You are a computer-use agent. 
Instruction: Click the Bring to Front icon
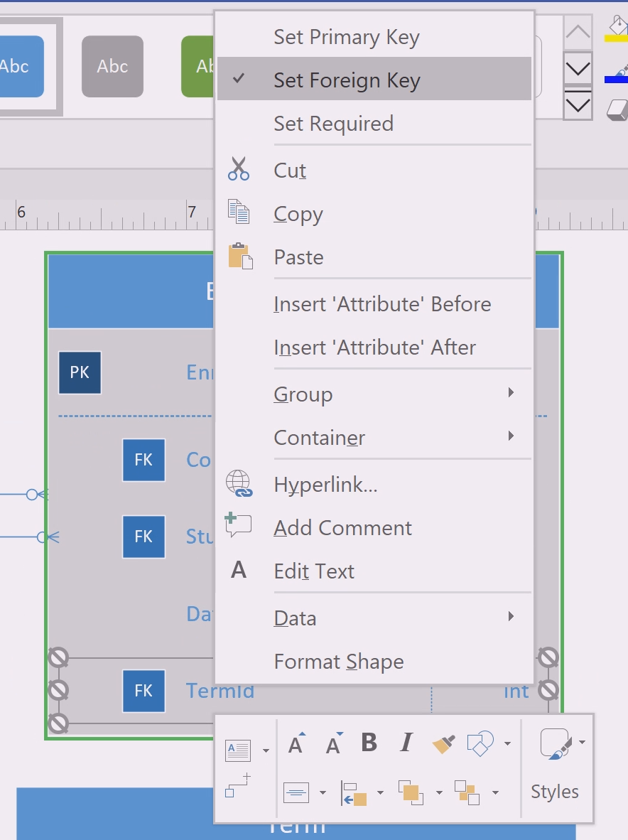411,792
